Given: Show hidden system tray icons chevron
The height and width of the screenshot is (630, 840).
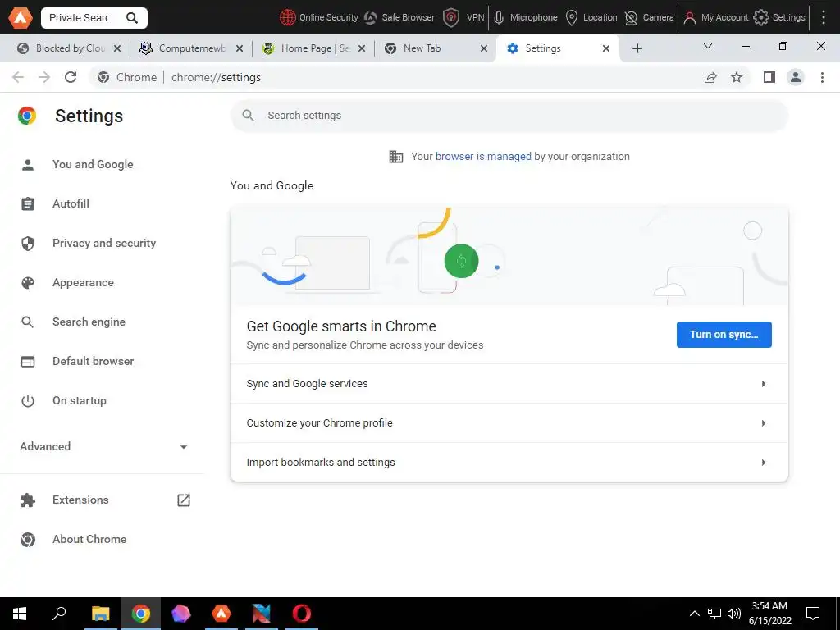Looking at the screenshot, I should click(694, 614).
